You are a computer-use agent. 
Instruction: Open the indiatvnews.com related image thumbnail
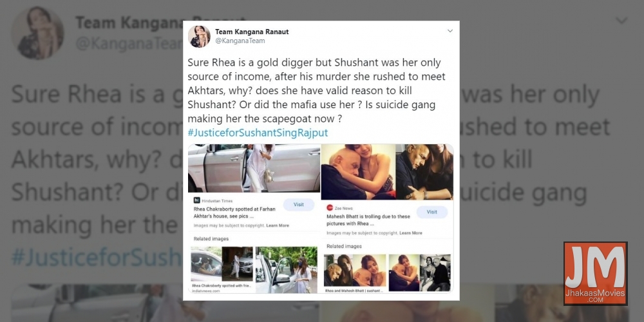point(222,269)
